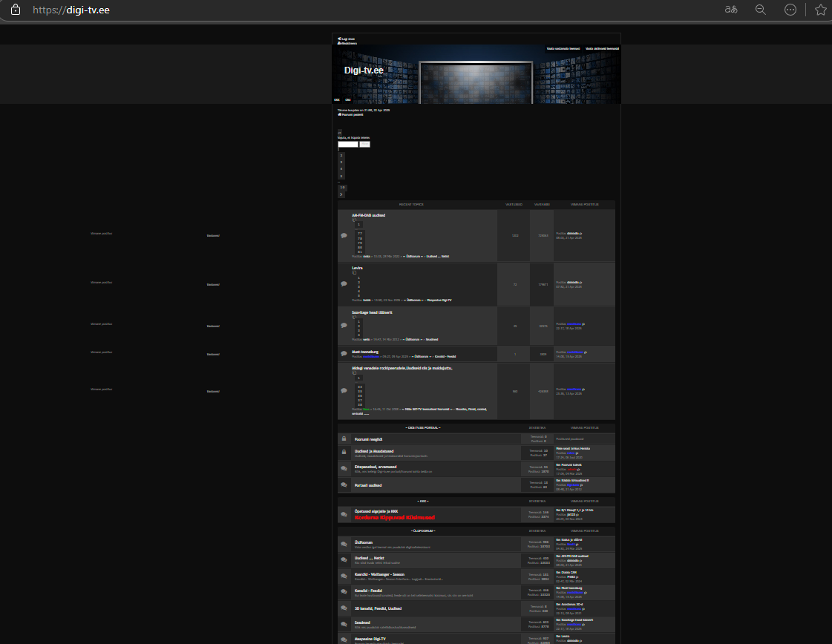Click the lock icon beside Uudised ja Raadatused
The height and width of the screenshot is (644, 832).
pyautogui.click(x=344, y=452)
